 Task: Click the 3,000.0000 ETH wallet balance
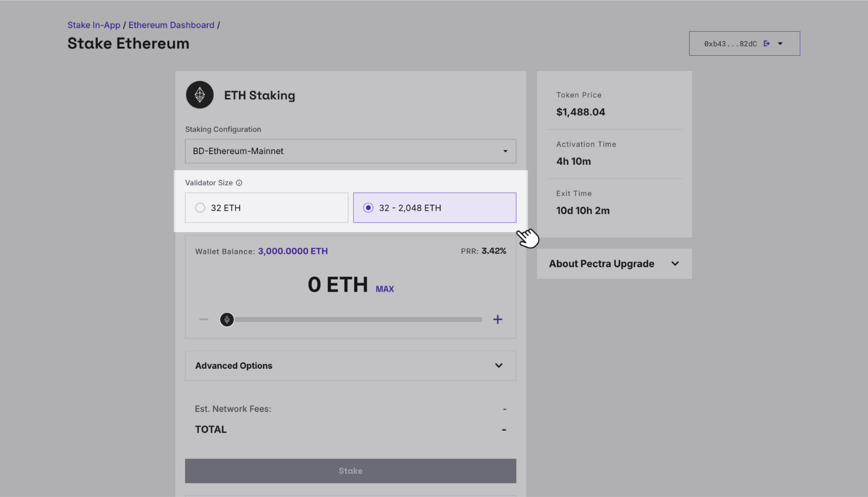click(x=293, y=251)
